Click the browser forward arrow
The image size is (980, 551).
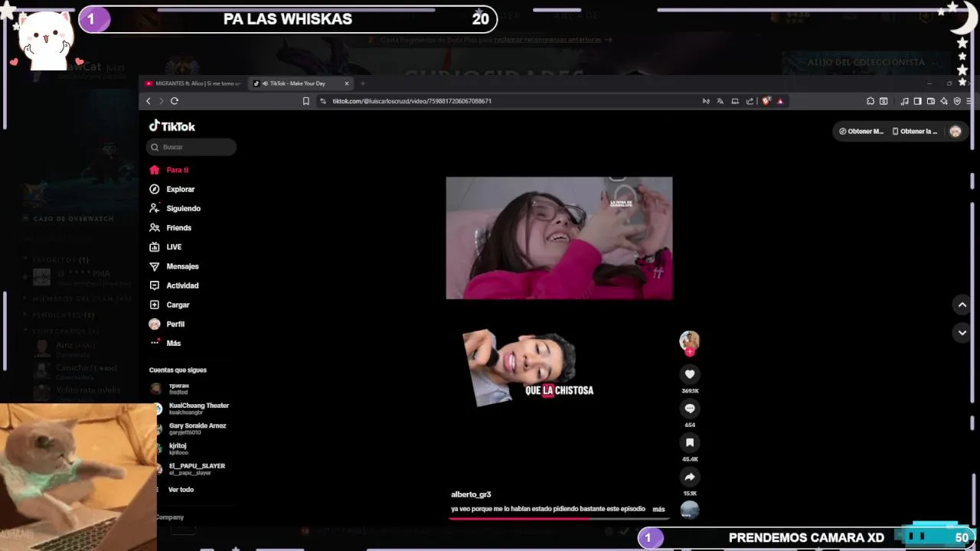(161, 101)
